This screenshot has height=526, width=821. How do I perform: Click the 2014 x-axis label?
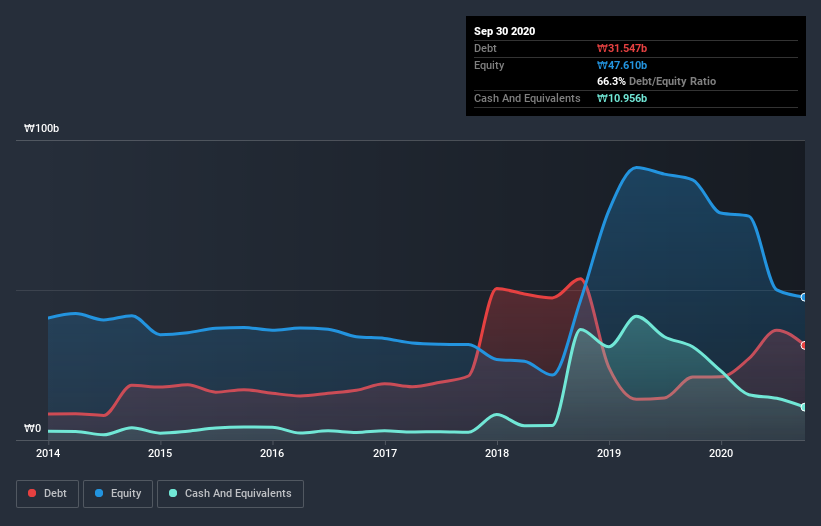pyautogui.click(x=48, y=453)
